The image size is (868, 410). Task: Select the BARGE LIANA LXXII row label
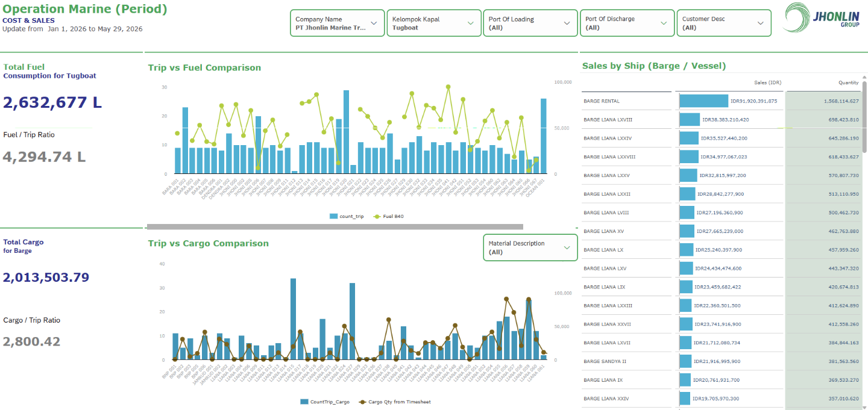pos(607,194)
